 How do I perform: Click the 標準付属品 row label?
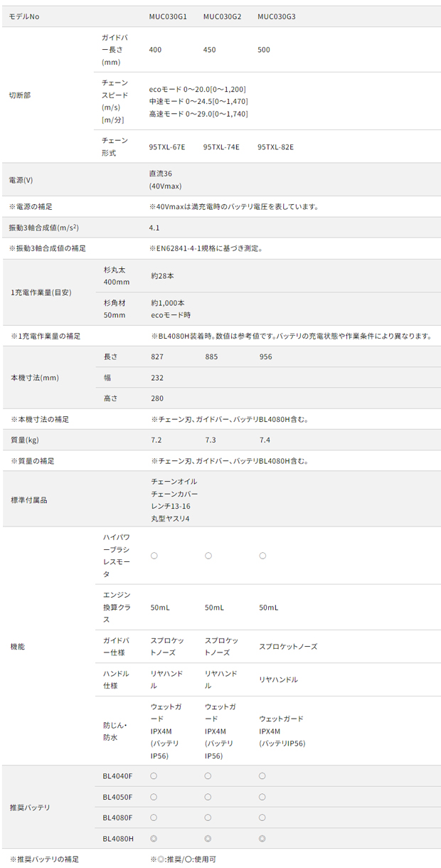point(28,500)
